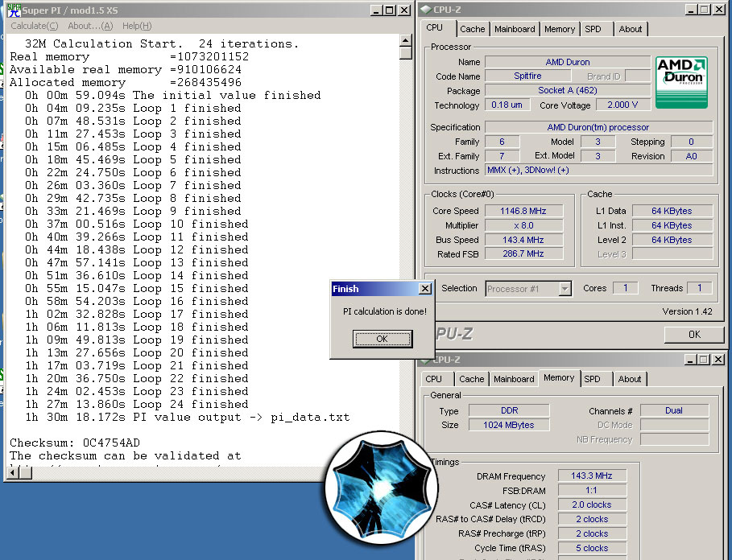Switch to Mainboard tab in top CPU-Z window
This screenshot has height=560, width=732.
pyautogui.click(x=515, y=29)
